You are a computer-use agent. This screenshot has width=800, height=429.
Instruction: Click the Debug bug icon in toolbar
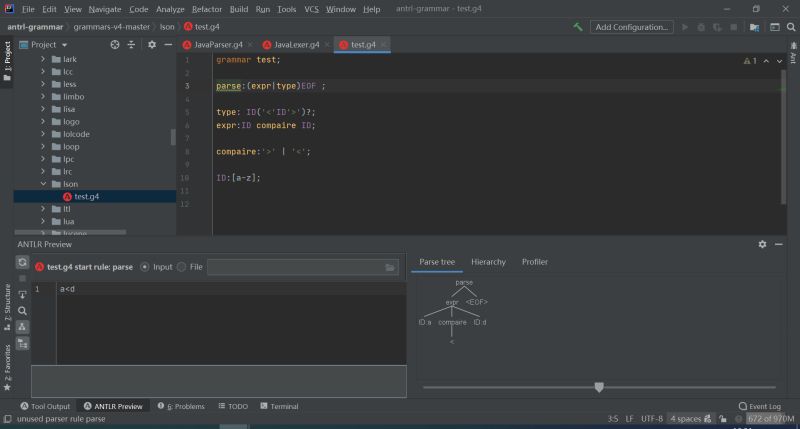point(701,27)
